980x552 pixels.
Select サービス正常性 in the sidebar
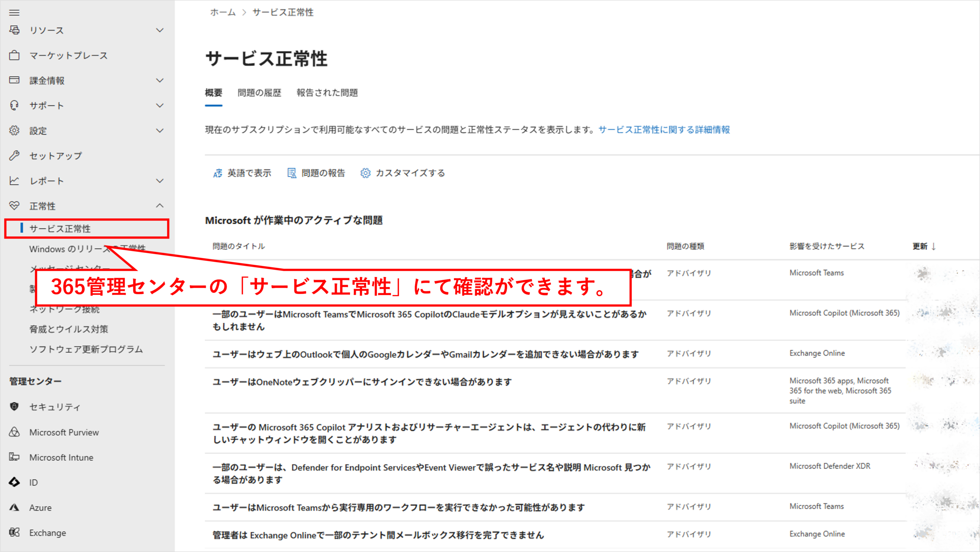[x=87, y=229]
